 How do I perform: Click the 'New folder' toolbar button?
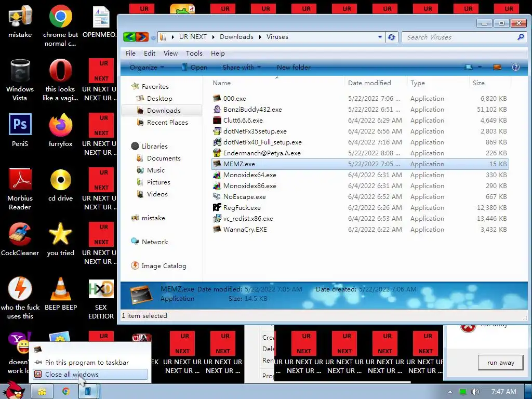point(294,67)
